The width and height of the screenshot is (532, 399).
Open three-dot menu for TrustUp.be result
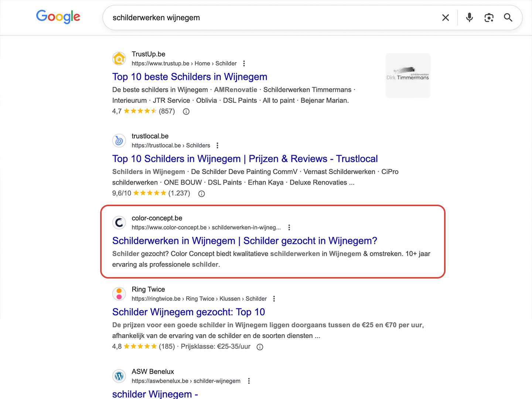[244, 64]
